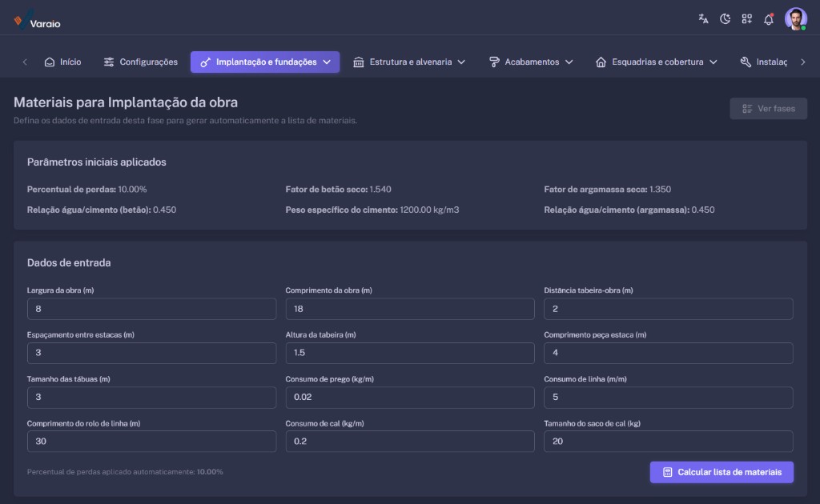Click the building icon beside Estrutura e alvenaria
The image size is (820, 504).
(x=358, y=62)
